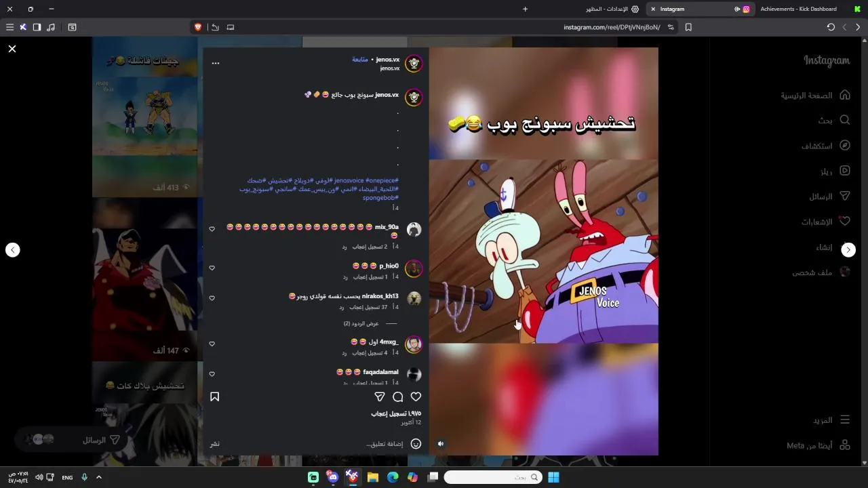Reply (رد) to nirakos_kh13's comment
The height and width of the screenshot is (488, 868).
(342, 307)
